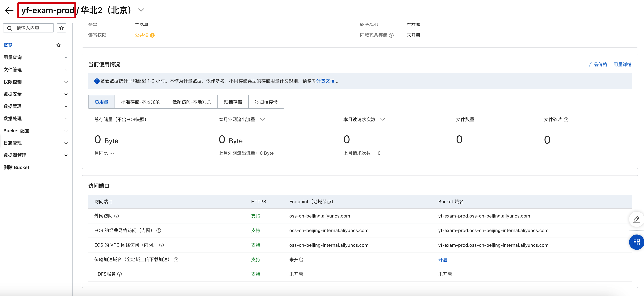This screenshot has height=296, width=644.
Task: Click the search magnifier icon in sidebar
Action: click(x=10, y=28)
